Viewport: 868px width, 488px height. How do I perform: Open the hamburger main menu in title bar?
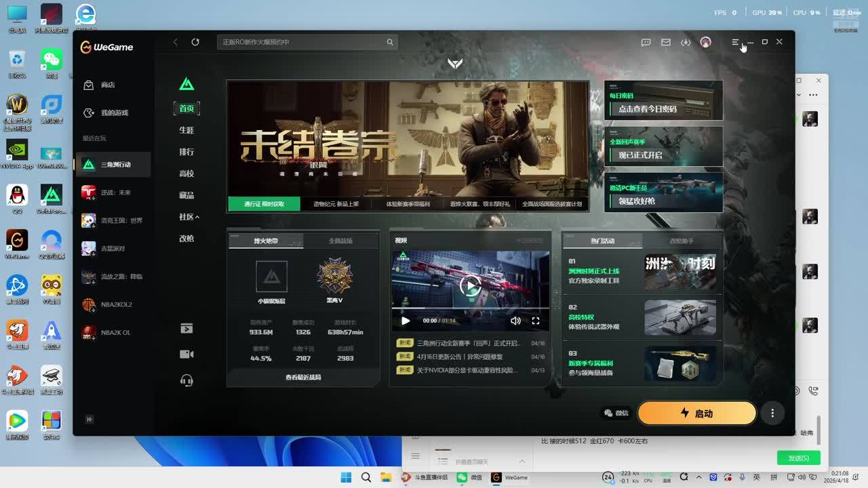tap(735, 42)
